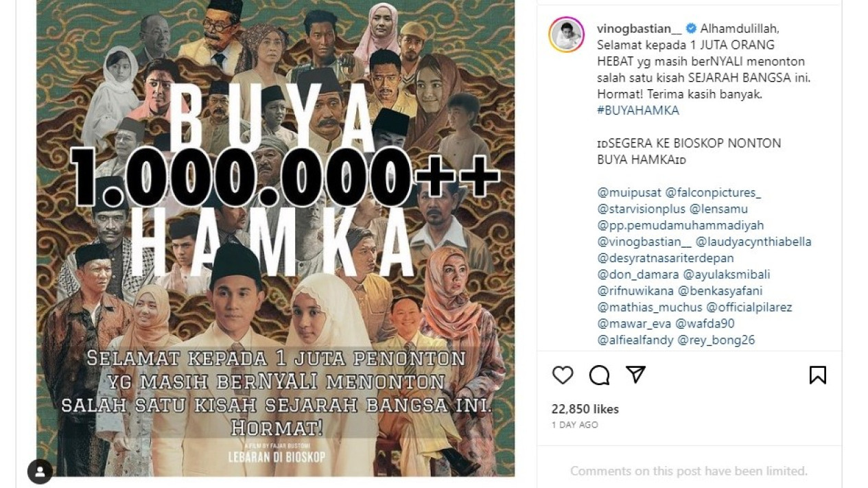Save the post with the bookmark icon
The height and width of the screenshot is (488, 868).
pyautogui.click(x=817, y=375)
